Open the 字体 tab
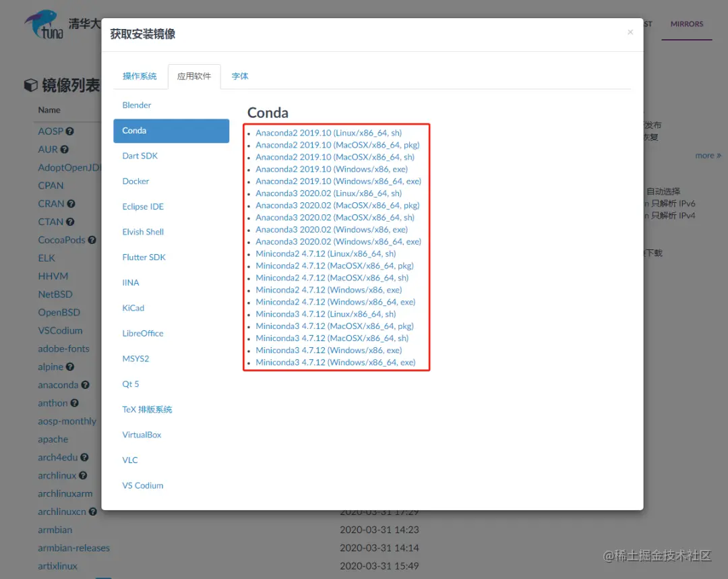This screenshot has height=579, width=728. (x=240, y=76)
